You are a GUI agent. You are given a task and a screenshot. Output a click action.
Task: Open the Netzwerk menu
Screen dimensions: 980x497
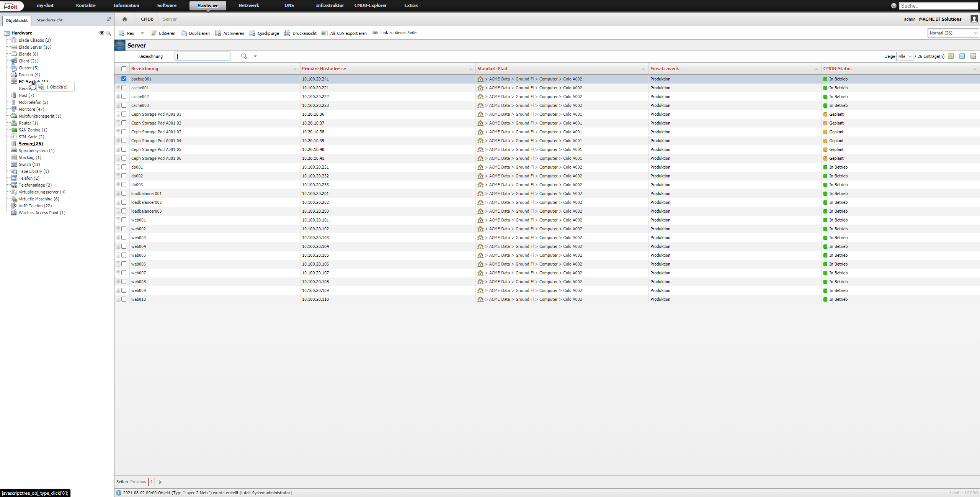[x=249, y=5]
